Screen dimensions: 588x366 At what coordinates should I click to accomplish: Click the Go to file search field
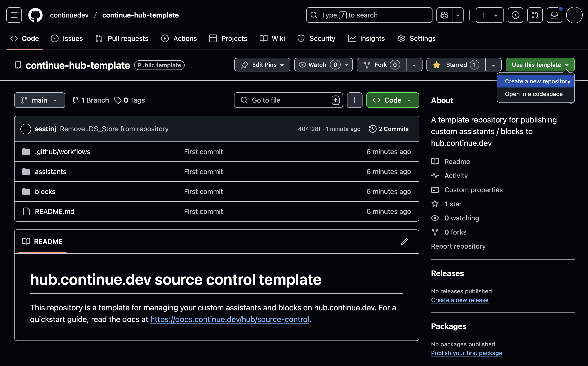coord(288,100)
